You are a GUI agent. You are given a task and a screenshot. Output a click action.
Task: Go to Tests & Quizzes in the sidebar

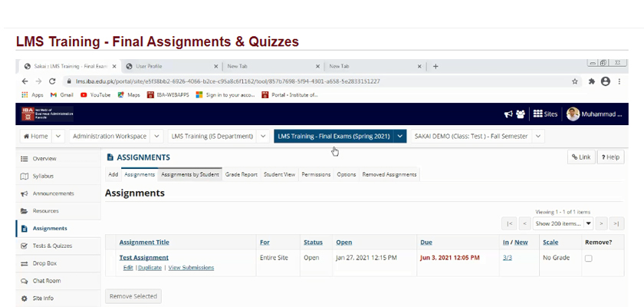click(x=58, y=246)
